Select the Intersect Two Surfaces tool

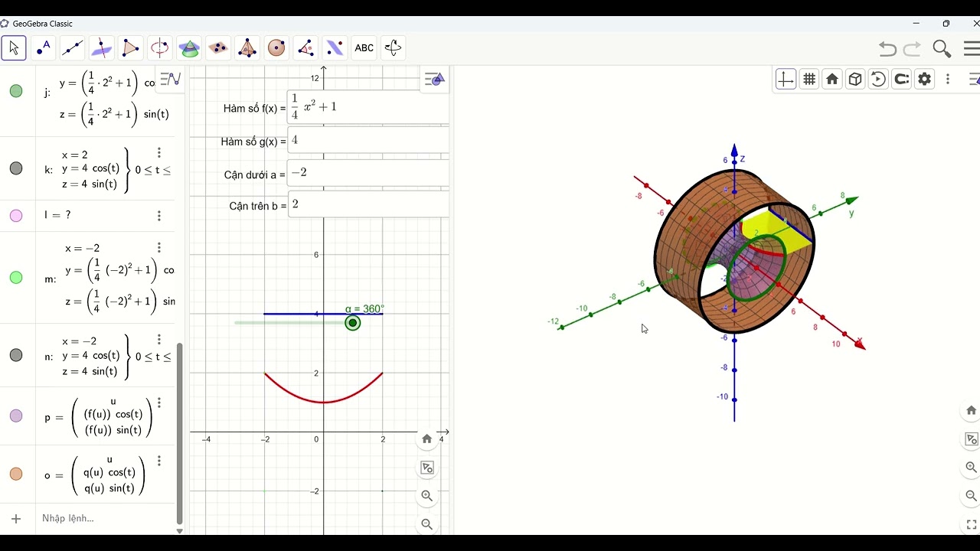point(188,48)
